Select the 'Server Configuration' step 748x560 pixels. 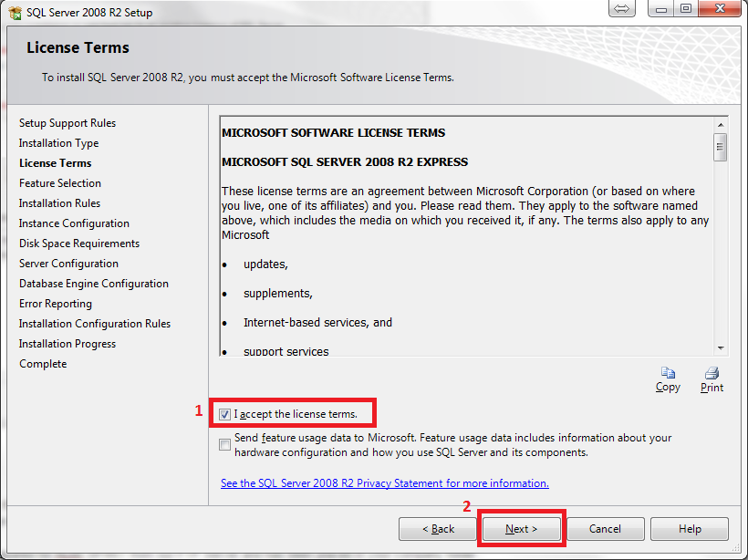click(68, 264)
